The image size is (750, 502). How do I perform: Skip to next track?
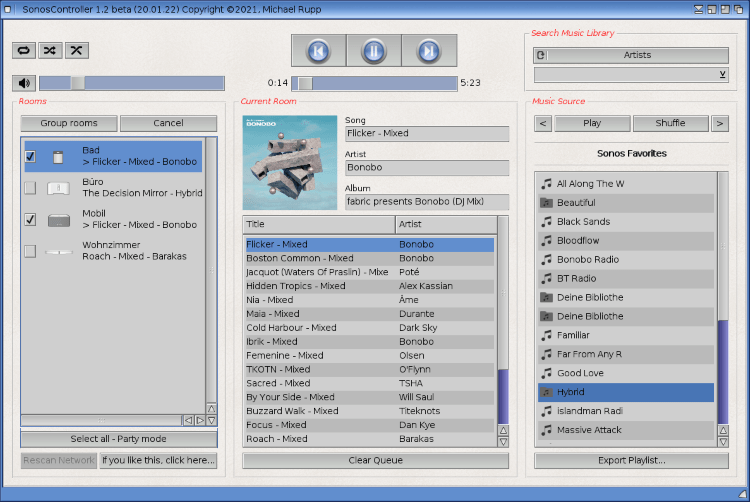point(429,51)
